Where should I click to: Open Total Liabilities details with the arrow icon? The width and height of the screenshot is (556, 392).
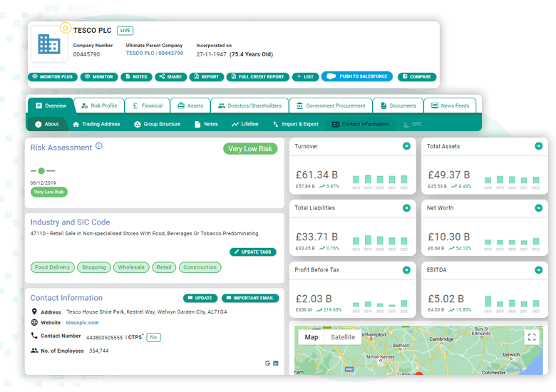(407, 208)
